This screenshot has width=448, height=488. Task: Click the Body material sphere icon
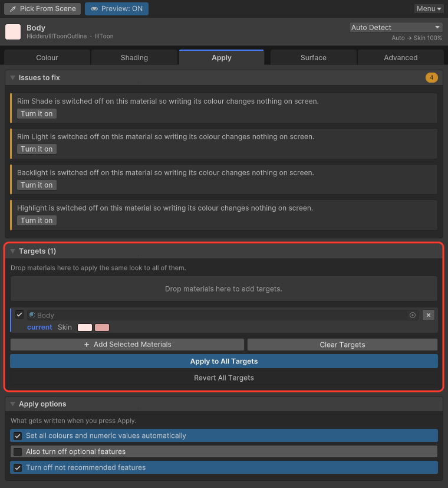(32, 315)
